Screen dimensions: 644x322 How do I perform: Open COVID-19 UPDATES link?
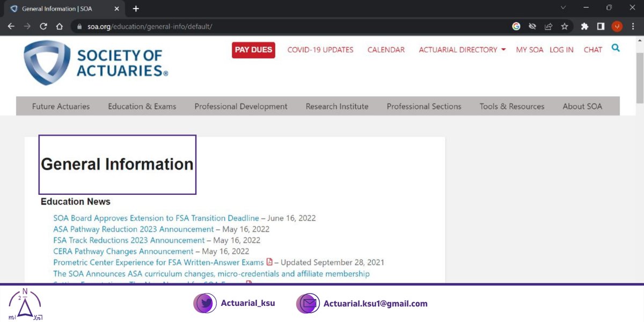coord(320,50)
